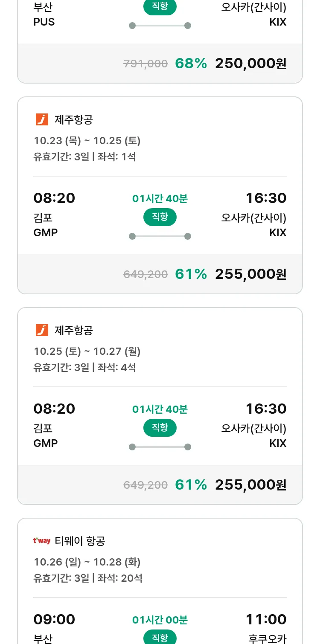Tap the 68% discount label

click(x=191, y=64)
